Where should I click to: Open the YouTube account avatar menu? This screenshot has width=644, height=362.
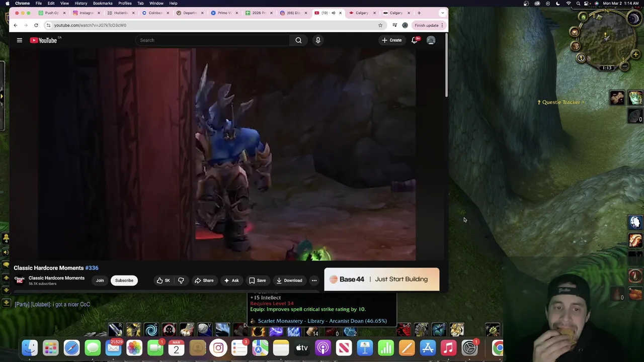[431, 40]
